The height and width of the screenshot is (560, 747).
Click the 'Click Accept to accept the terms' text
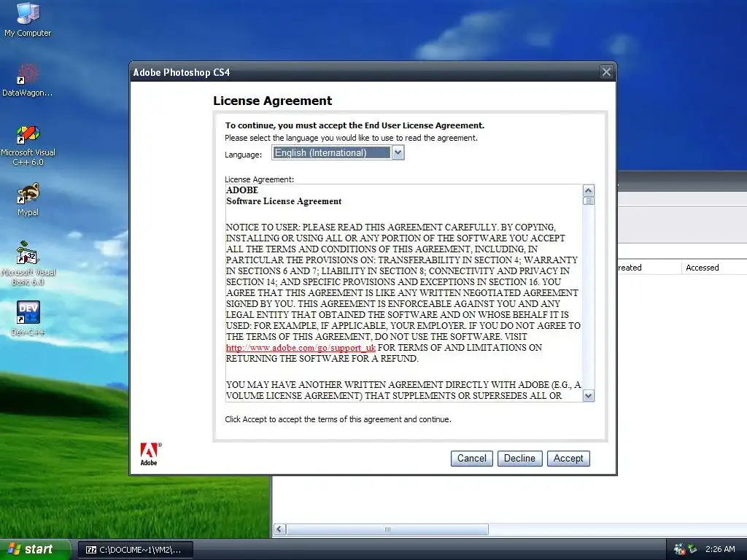tap(338, 419)
